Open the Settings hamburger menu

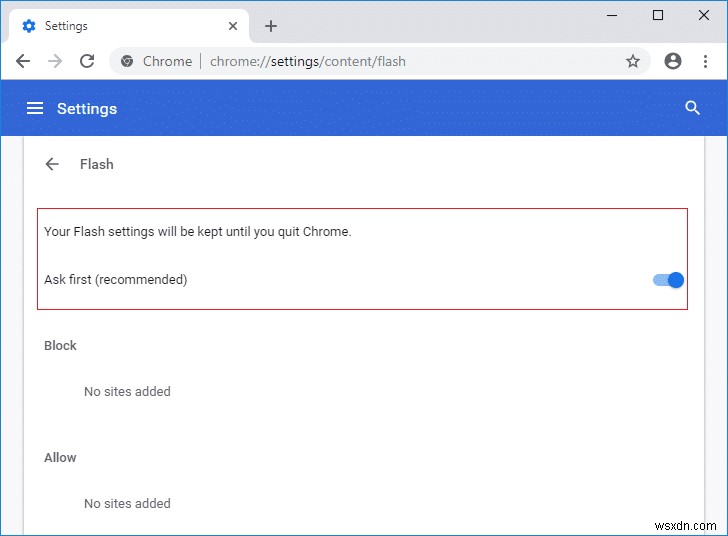(35, 108)
